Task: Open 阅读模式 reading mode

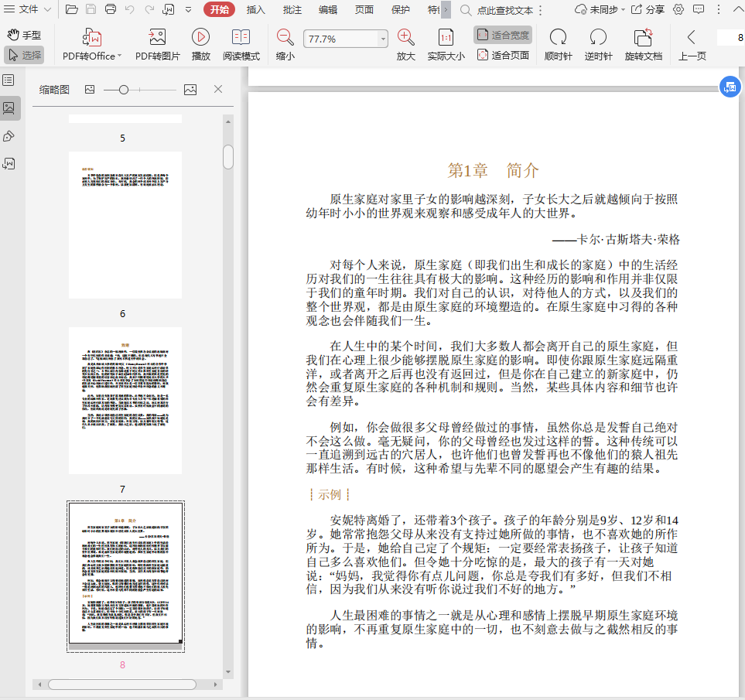Action: click(x=241, y=38)
